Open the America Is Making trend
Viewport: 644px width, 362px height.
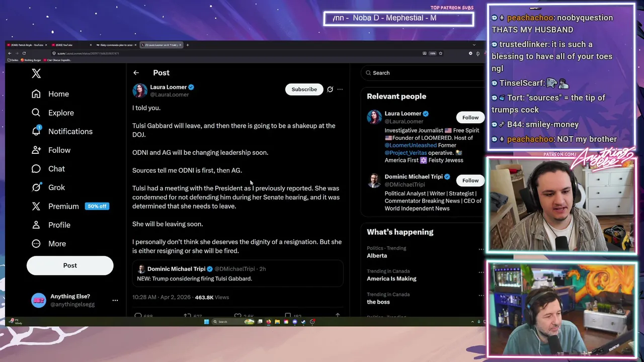click(x=391, y=279)
